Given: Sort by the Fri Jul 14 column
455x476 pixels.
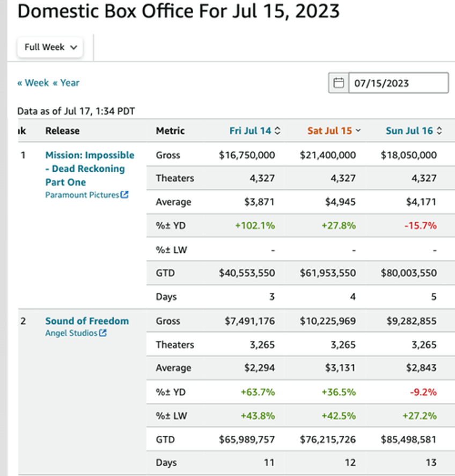Looking at the screenshot, I should 255,131.
